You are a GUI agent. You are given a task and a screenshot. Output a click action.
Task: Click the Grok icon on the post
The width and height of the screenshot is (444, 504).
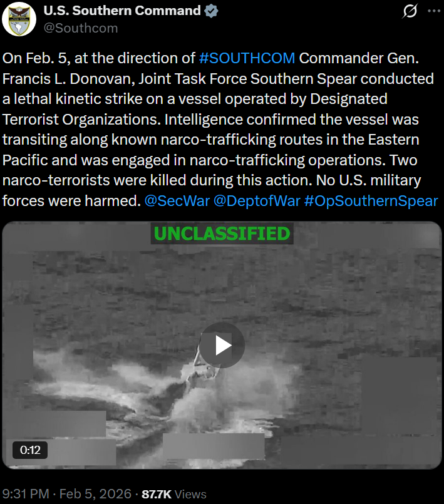point(410,11)
